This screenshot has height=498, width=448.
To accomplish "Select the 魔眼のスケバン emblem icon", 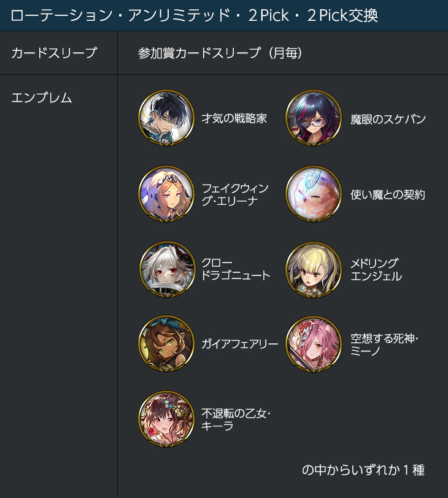I will 314,118.
